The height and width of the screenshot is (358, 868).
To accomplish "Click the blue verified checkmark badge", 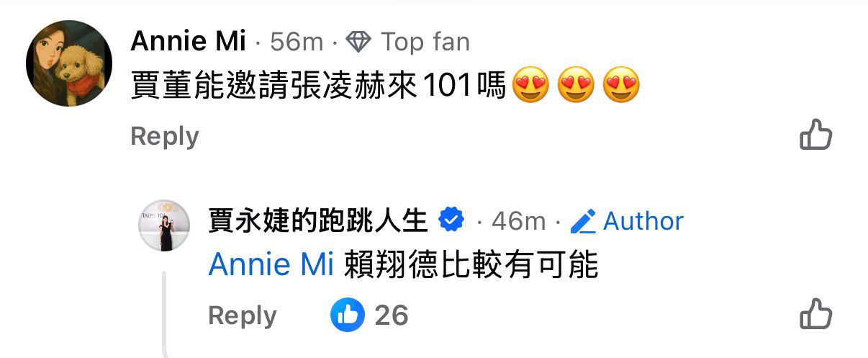I will [x=451, y=220].
